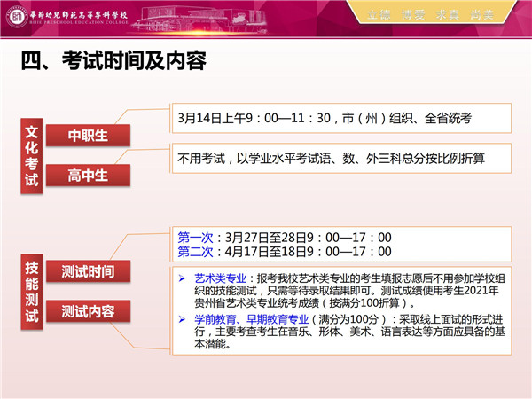The width and height of the screenshot is (532, 399).
Task: Click text 贵州省艺术类专业统考成绩
Action: click(257, 303)
